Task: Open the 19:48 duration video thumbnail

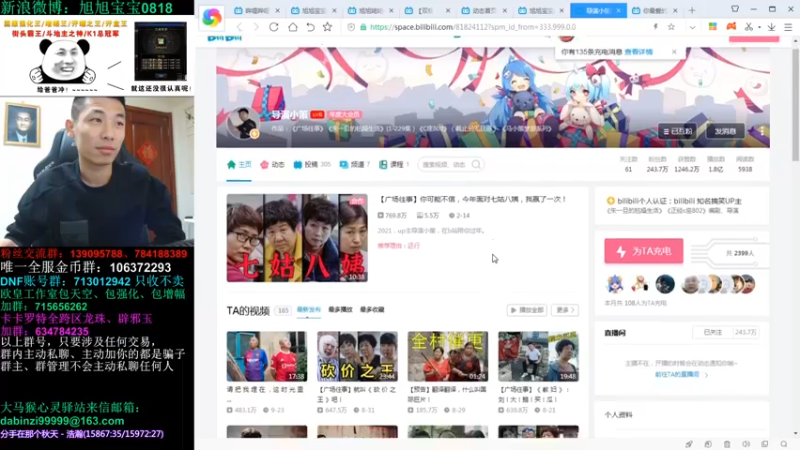Action: tap(538, 356)
